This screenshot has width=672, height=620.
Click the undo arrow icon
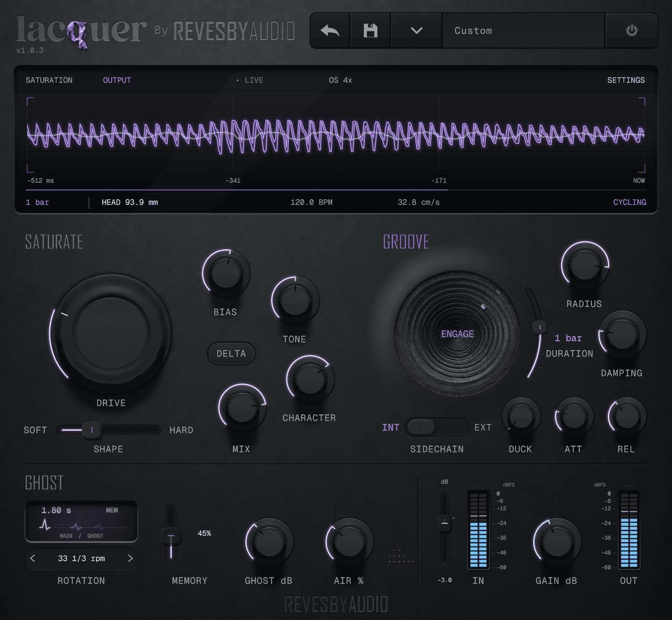click(330, 31)
